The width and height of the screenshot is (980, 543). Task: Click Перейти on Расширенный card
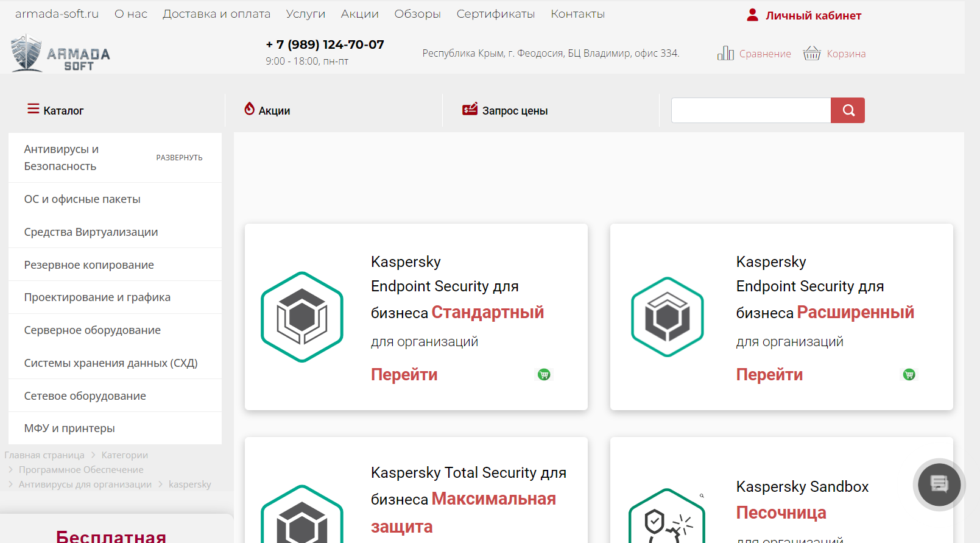point(769,374)
